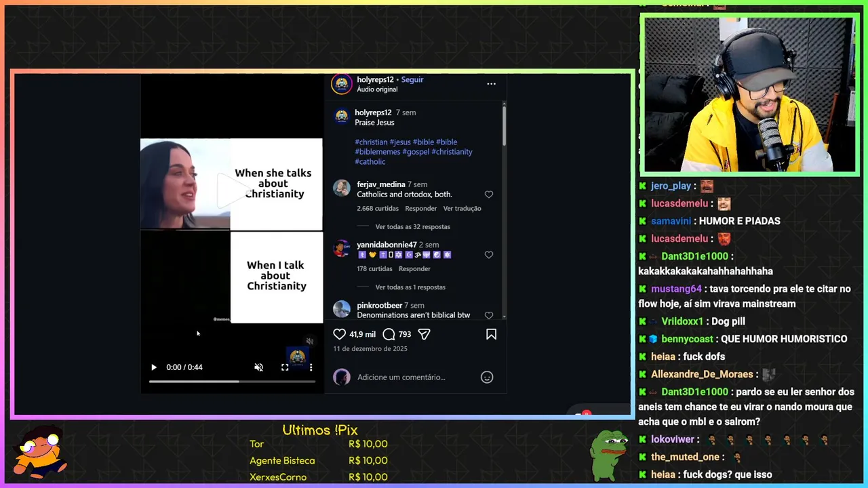Click the 178 curtidas count
Image resolution: width=868 pixels, height=488 pixels.
pos(375,269)
